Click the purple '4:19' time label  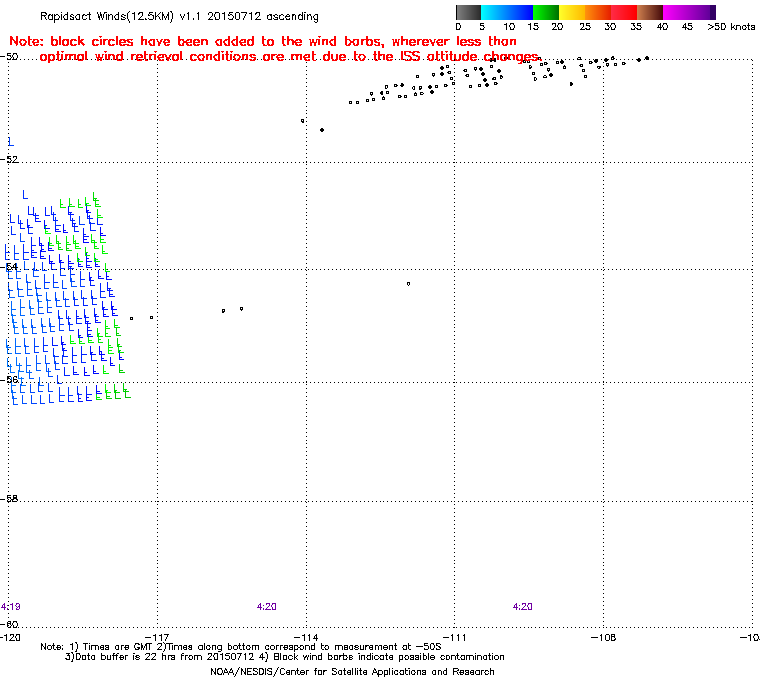point(11,607)
